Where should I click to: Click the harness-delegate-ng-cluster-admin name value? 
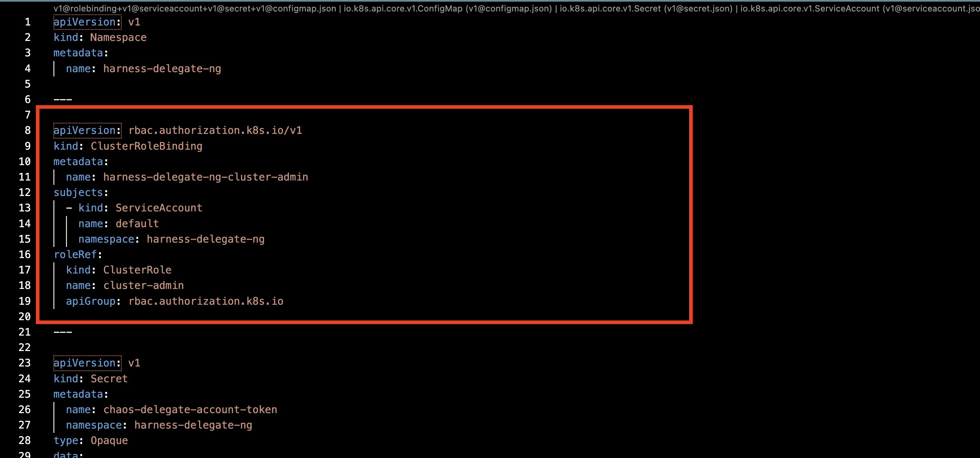click(x=206, y=177)
